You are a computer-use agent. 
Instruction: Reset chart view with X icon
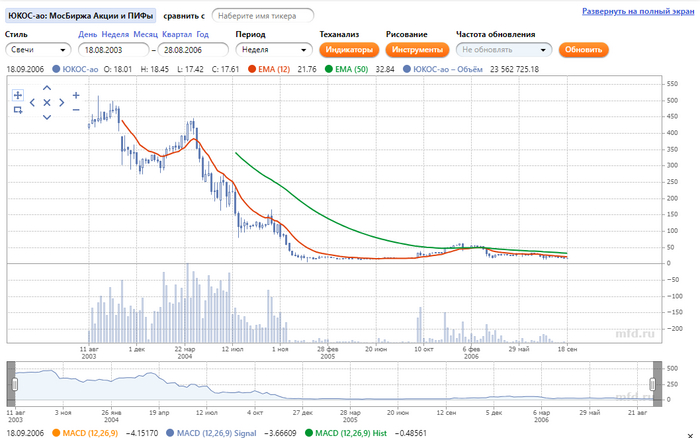[46, 102]
